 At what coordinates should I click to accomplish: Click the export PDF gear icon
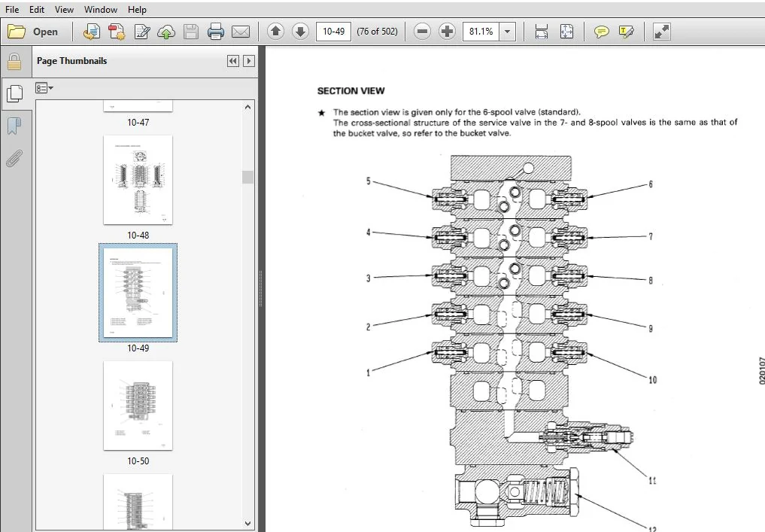point(117,32)
